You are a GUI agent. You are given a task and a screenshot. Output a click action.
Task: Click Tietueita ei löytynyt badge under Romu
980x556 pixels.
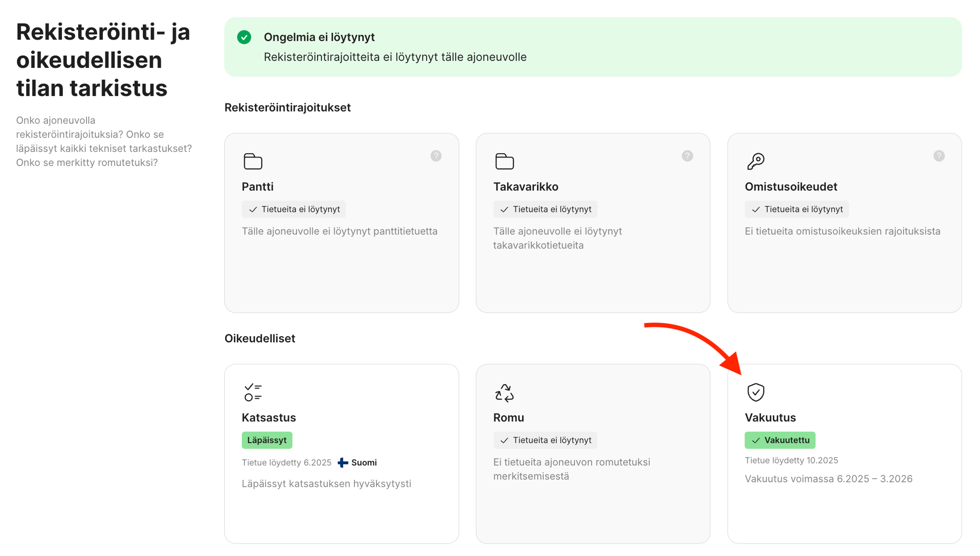tap(545, 440)
